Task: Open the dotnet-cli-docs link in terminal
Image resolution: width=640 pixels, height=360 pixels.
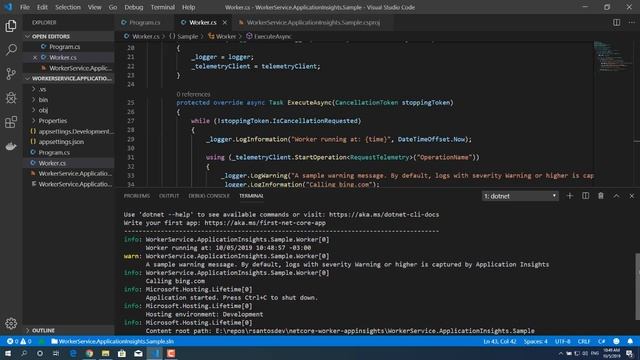Action: pyautogui.click(x=384, y=214)
